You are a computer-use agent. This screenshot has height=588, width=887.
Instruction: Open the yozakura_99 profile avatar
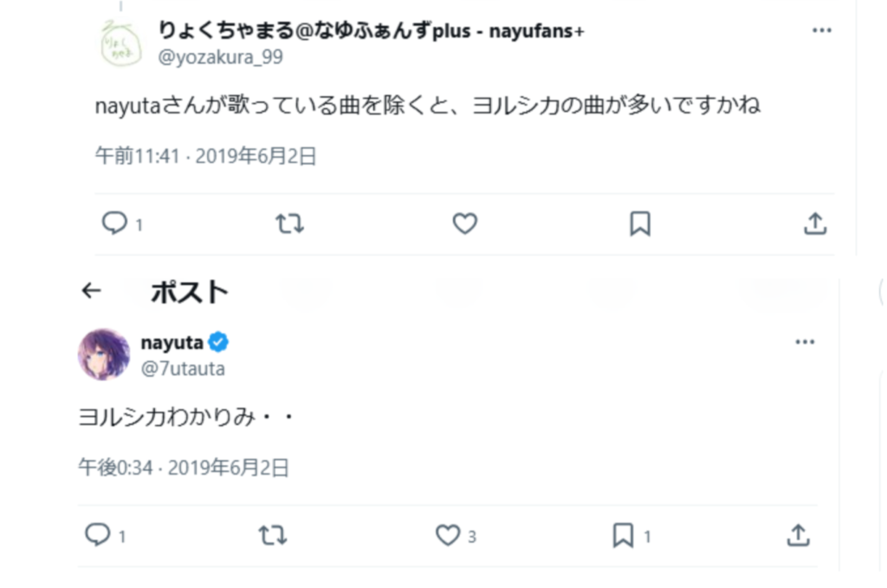(121, 43)
